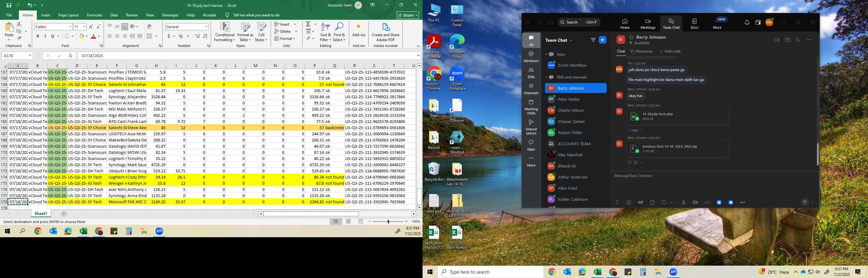
Task: Click Decrease Font Size icon
Action: tap(98, 27)
